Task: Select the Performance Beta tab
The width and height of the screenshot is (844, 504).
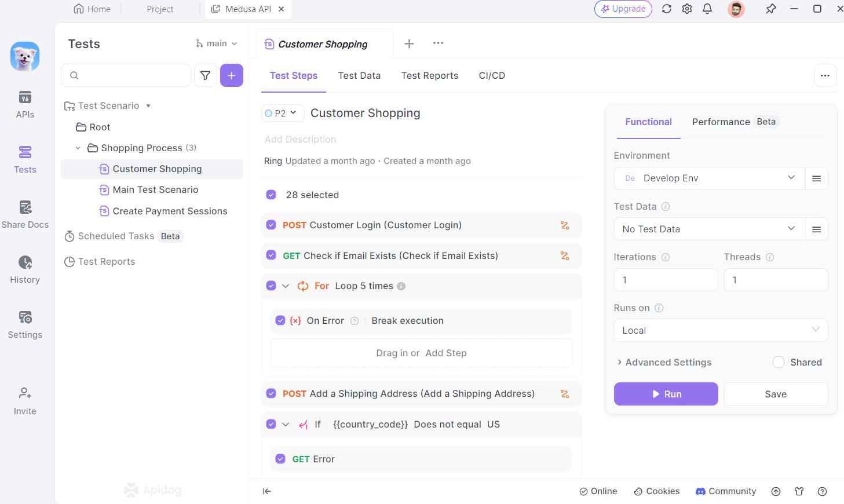Action: pyautogui.click(x=735, y=122)
